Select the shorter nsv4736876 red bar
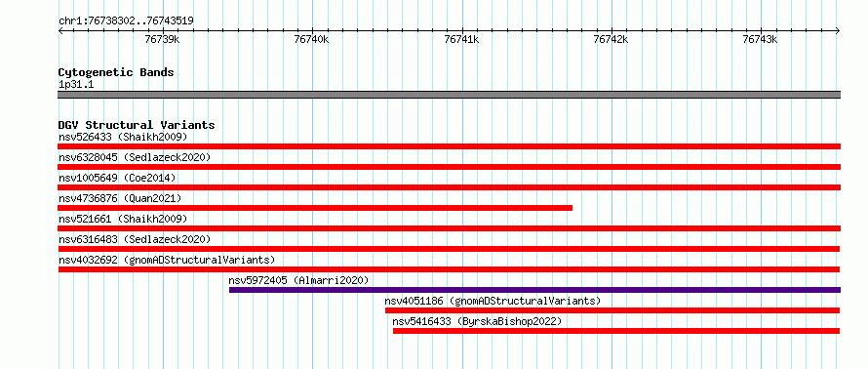868x369 pixels. click(315, 208)
